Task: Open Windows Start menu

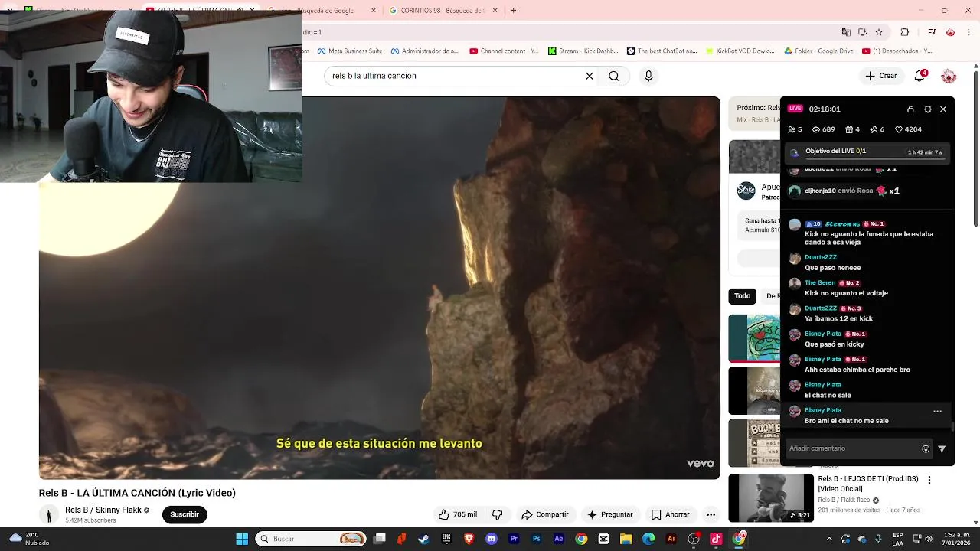Action: [242, 539]
